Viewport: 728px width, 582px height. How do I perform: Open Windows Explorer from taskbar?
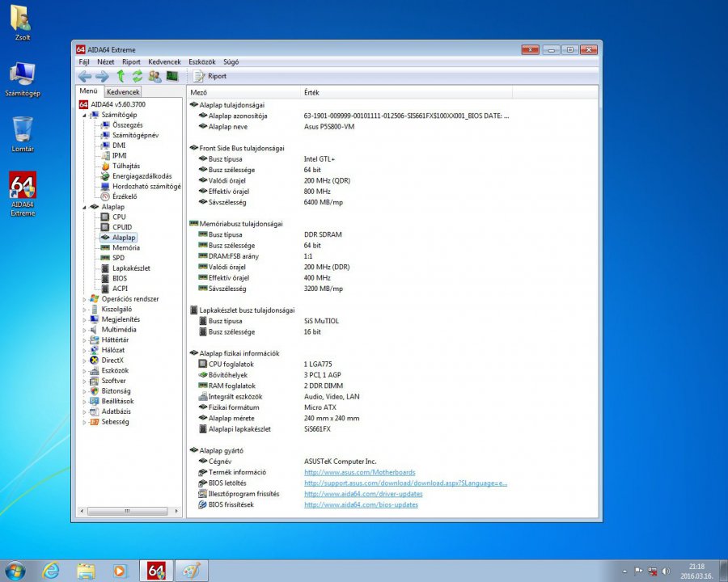click(x=86, y=571)
